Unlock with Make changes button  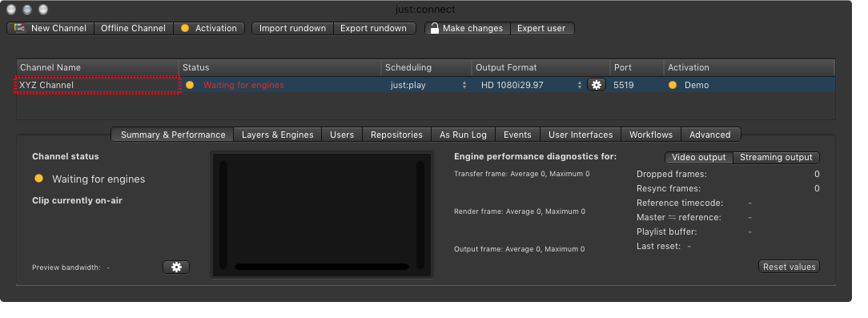click(x=467, y=28)
